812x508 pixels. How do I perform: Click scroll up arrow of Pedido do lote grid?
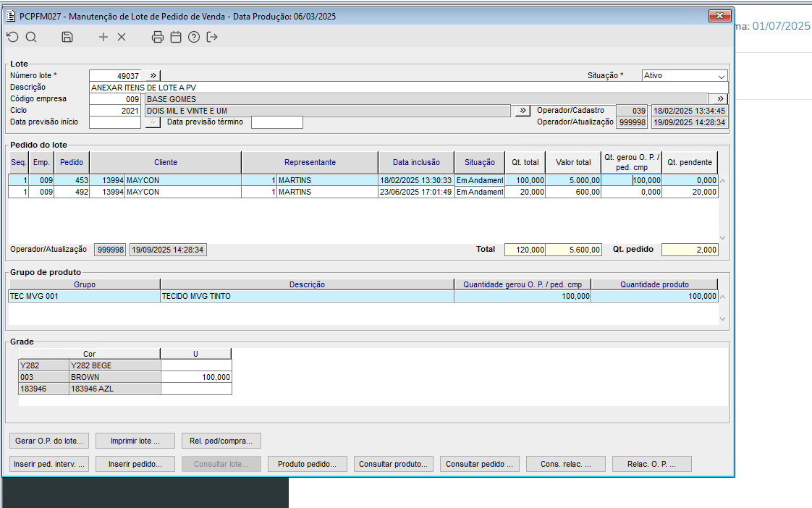[723, 181]
